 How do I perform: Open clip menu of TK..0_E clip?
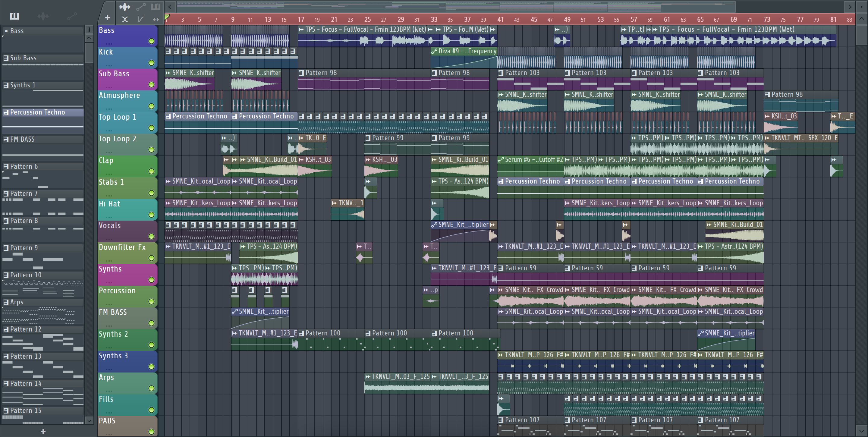click(301, 138)
